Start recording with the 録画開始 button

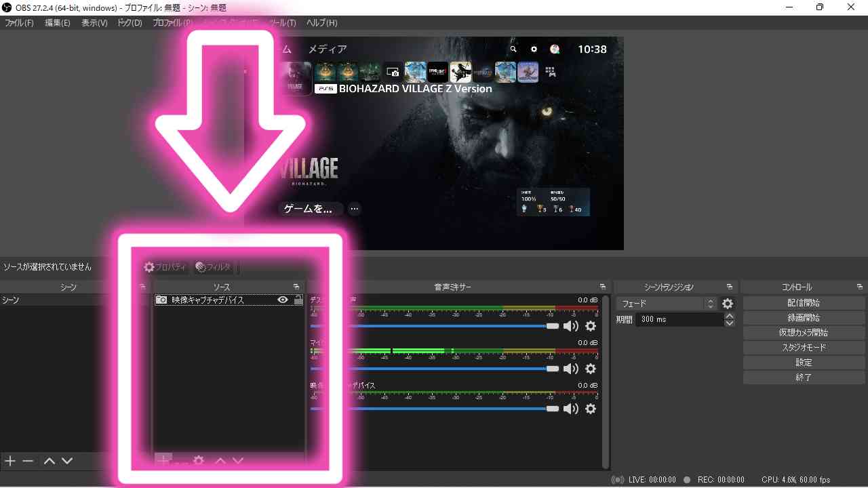804,318
